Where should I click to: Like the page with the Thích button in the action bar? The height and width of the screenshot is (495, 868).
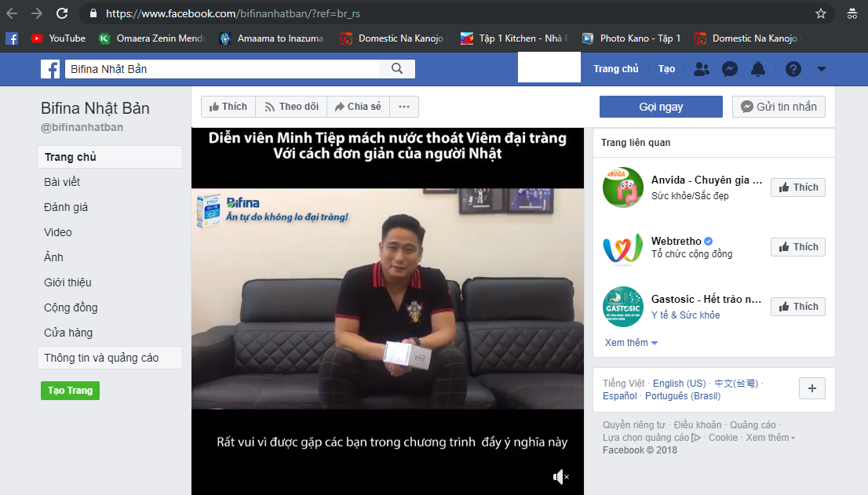[228, 107]
